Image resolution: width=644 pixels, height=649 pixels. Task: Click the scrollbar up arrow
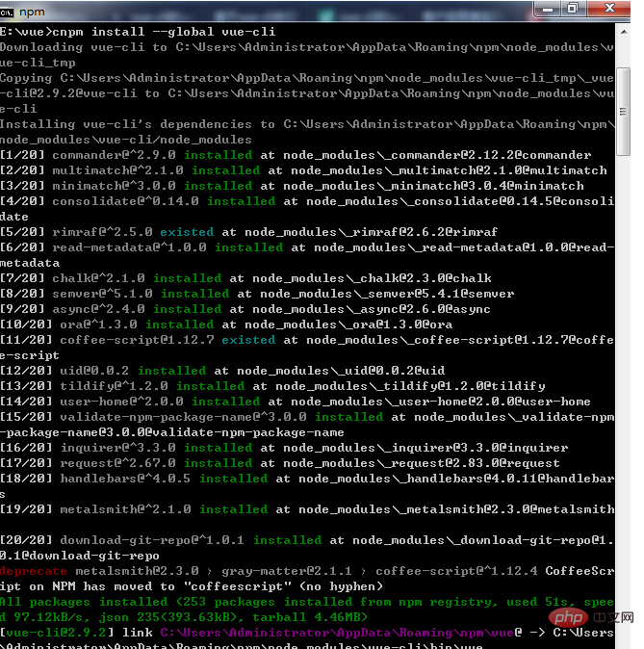(x=624, y=32)
